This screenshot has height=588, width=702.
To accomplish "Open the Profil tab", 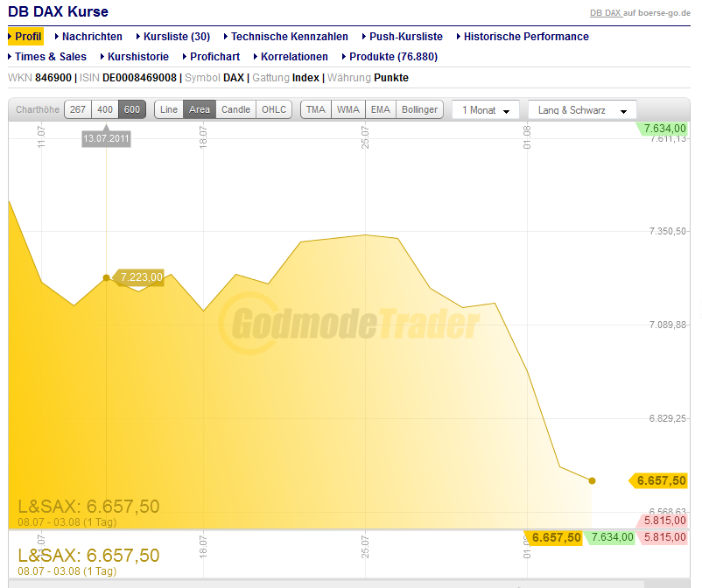I will tap(25, 37).
